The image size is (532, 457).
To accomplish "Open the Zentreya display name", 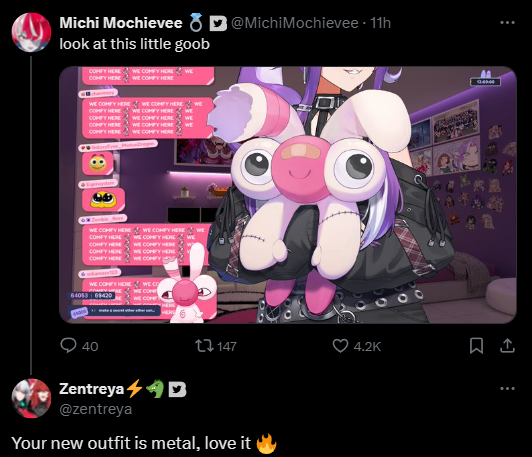I will click(92, 389).
